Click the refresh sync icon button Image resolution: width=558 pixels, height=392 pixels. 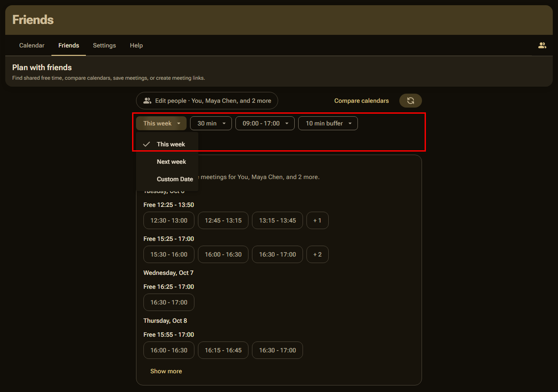pos(411,101)
